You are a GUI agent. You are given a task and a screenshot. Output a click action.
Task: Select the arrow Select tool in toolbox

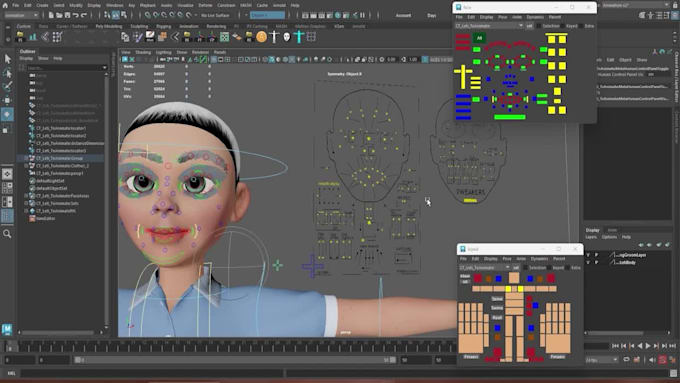(x=8, y=59)
